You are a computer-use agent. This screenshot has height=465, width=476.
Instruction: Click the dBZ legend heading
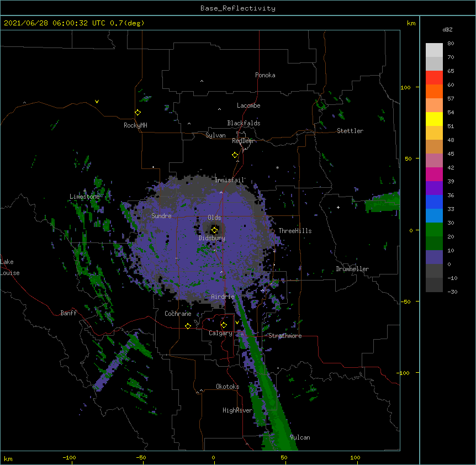click(447, 29)
